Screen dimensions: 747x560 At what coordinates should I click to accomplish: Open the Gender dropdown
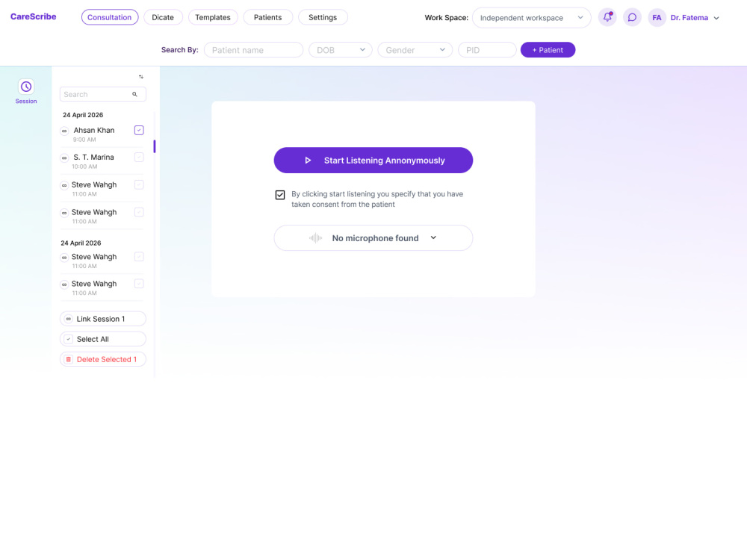415,50
